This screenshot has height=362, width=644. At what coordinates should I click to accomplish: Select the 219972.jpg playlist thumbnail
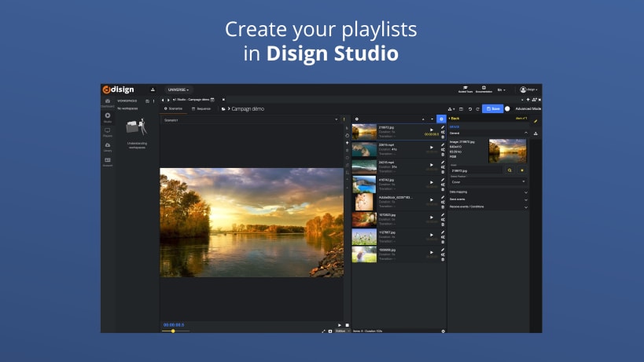coord(364,132)
